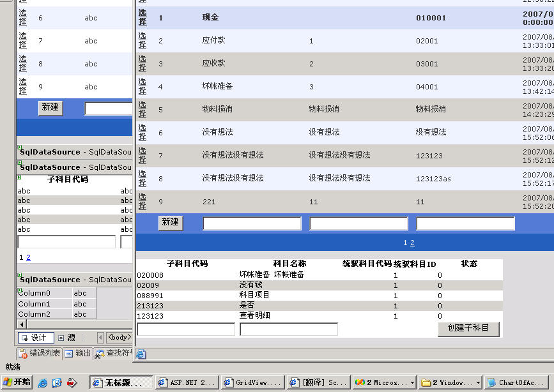This screenshot has height=392, width=554.
Task: Focus the middle footer input in browser grid
Action: [358, 223]
